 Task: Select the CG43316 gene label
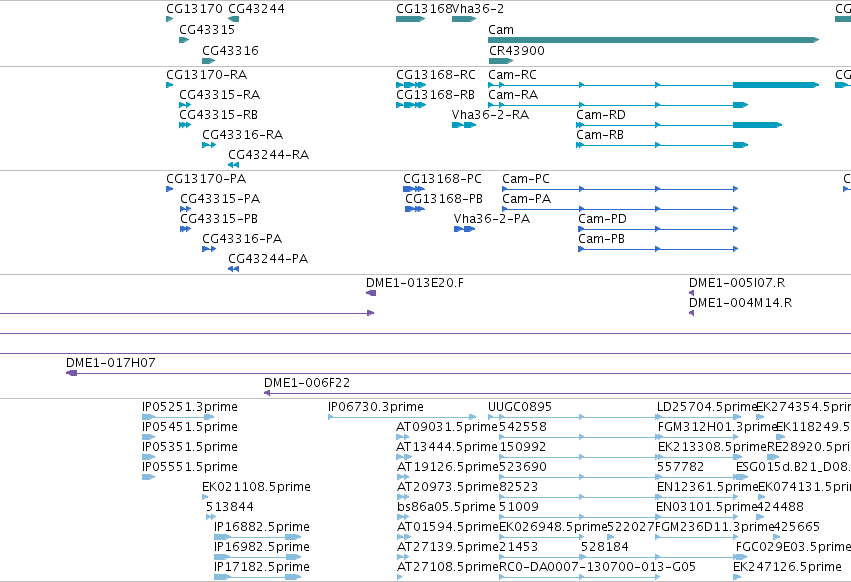click(231, 50)
